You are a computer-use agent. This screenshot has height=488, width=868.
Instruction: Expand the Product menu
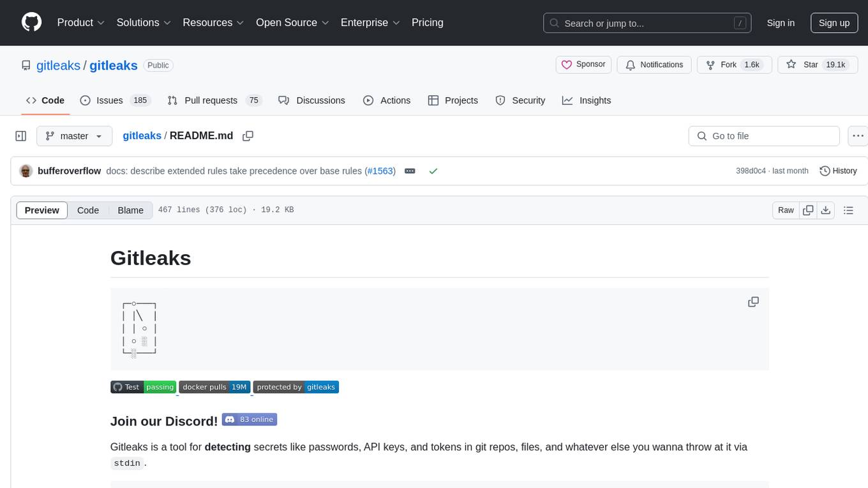[81, 22]
